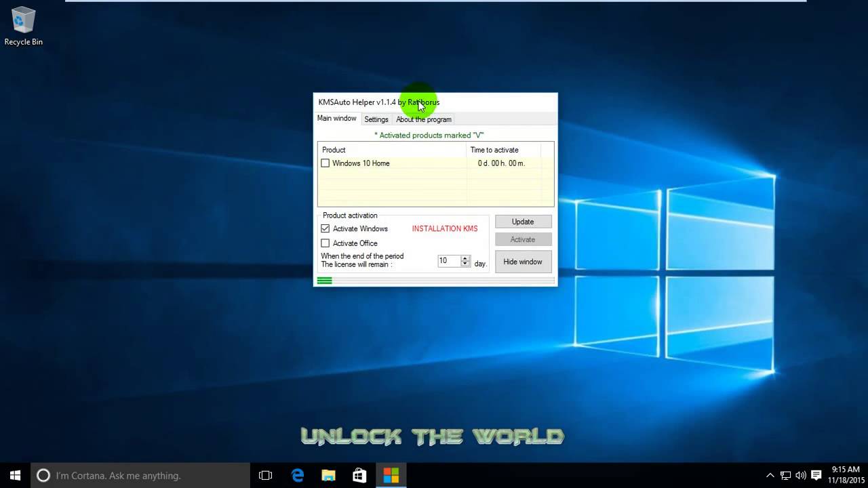Click the Time to activate column header
Screen dimensions: 868x488
(504, 150)
